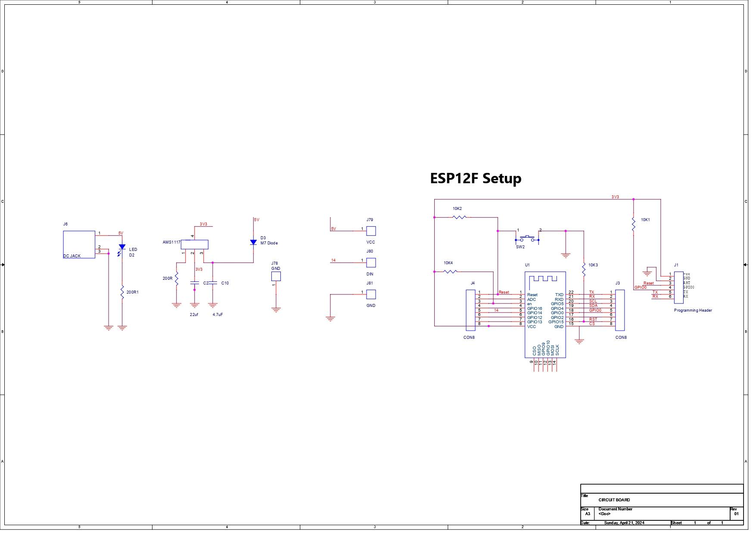The width and height of the screenshot is (756, 535).
Task: Click the 10K4 resistor symbol
Action: (450, 272)
